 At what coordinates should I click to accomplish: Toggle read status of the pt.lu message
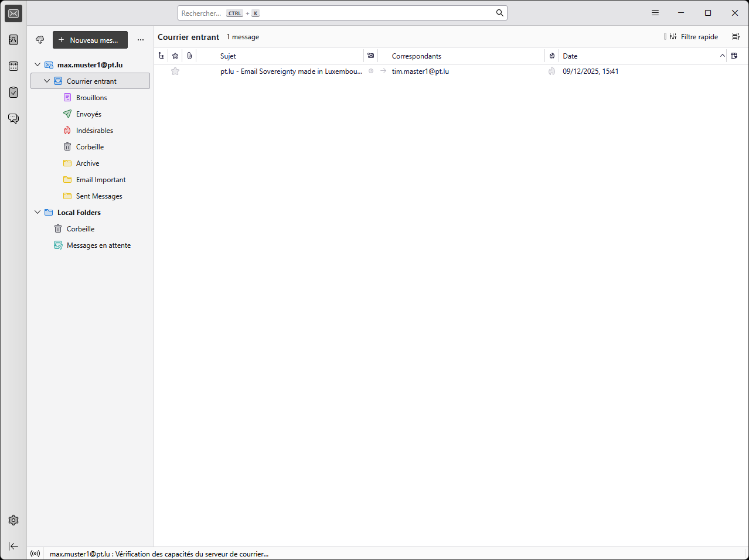371,71
